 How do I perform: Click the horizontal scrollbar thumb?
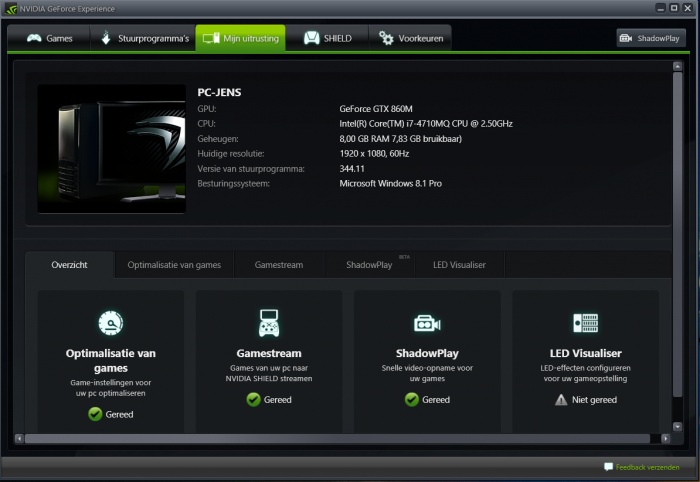click(x=337, y=438)
